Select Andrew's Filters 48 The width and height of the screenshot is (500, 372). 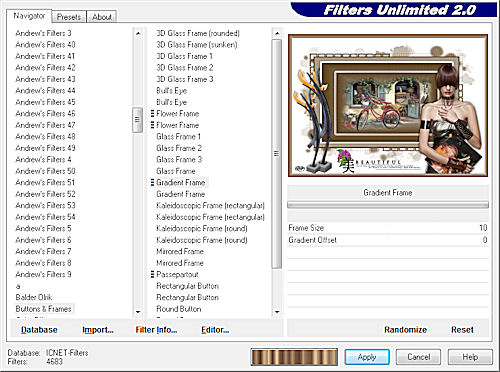click(45, 137)
